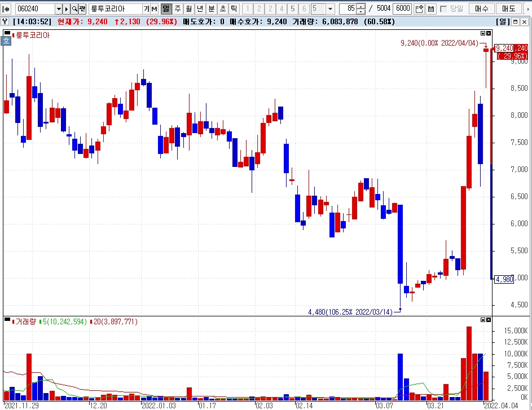Click the 호 quote badge on chart
Viewport: 532px width, 410px height.
pos(6,41)
